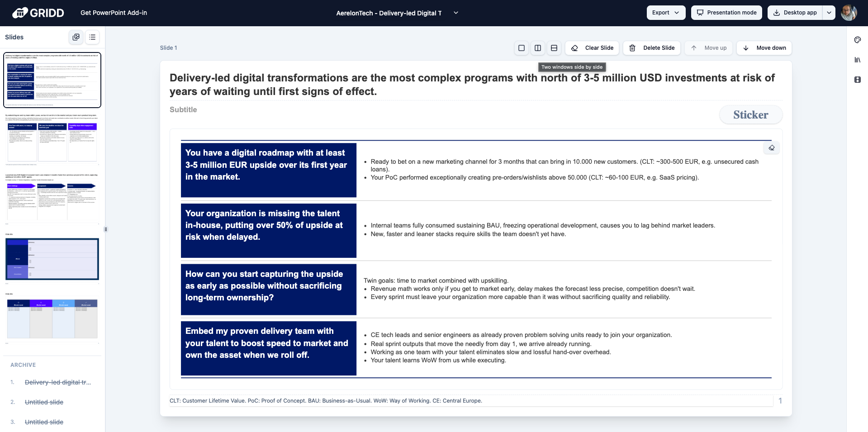Switch to slide list view icon
Image resolution: width=868 pixels, height=432 pixels.
(x=92, y=37)
